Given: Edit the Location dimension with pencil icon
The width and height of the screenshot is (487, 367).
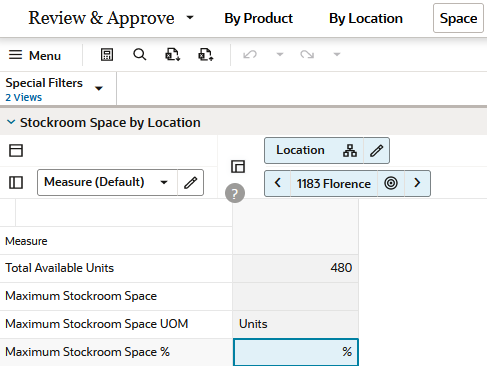Looking at the screenshot, I should [377, 151].
